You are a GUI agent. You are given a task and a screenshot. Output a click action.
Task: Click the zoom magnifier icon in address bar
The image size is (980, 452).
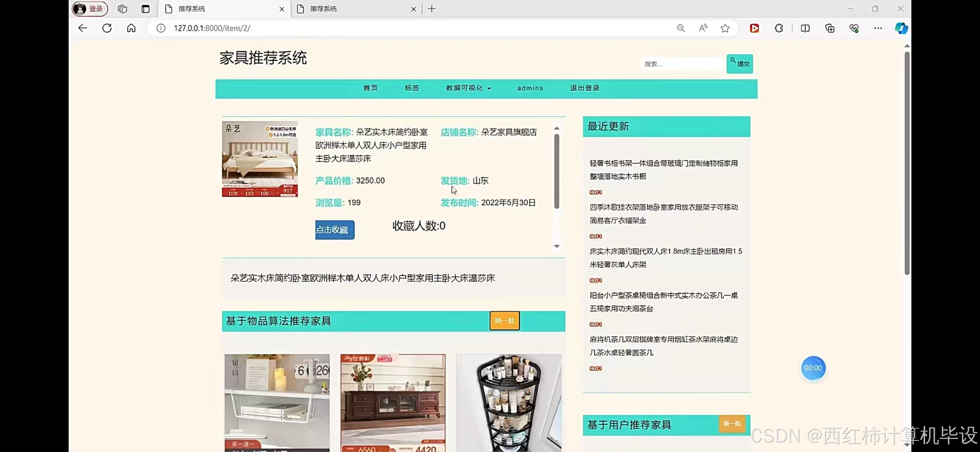click(681, 28)
